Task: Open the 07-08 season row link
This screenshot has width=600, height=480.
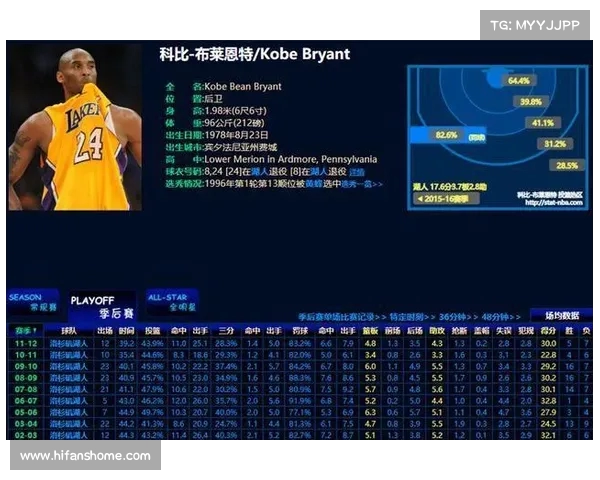Action: (26, 390)
